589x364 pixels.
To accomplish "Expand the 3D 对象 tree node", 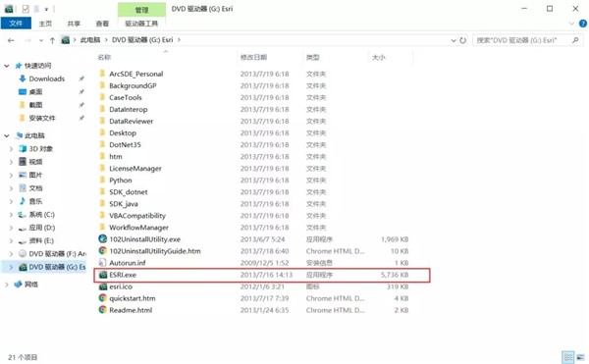I will [x=11, y=149].
